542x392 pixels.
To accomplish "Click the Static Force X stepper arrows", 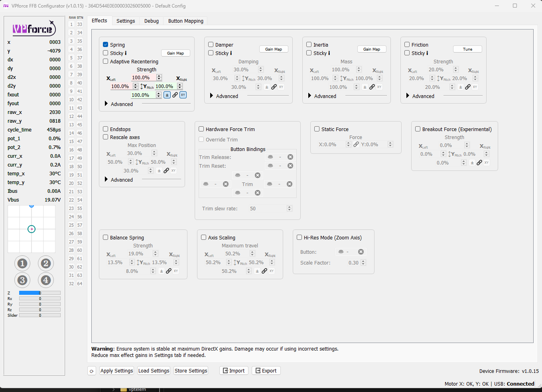I will (349, 144).
